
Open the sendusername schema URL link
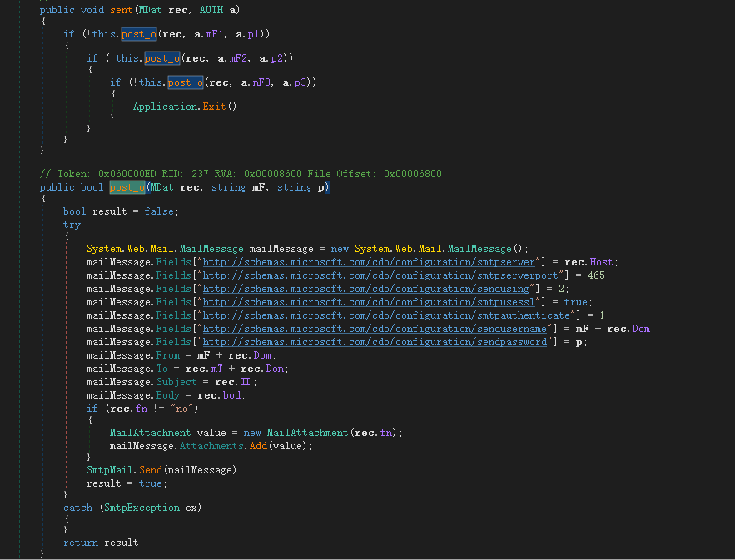point(375,329)
